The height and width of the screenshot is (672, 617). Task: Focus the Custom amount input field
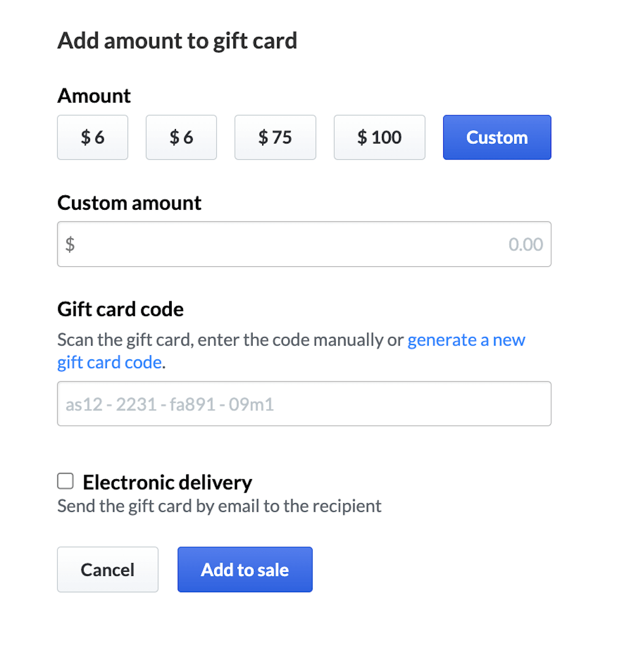tap(303, 244)
